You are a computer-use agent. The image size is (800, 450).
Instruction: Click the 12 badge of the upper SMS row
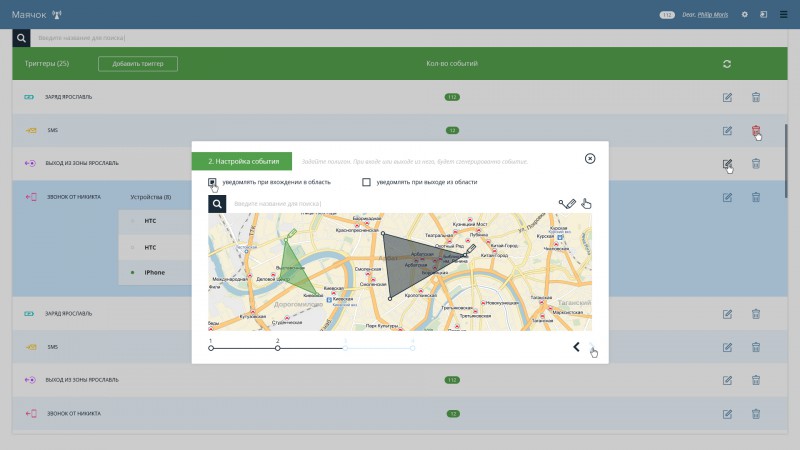tap(453, 131)
